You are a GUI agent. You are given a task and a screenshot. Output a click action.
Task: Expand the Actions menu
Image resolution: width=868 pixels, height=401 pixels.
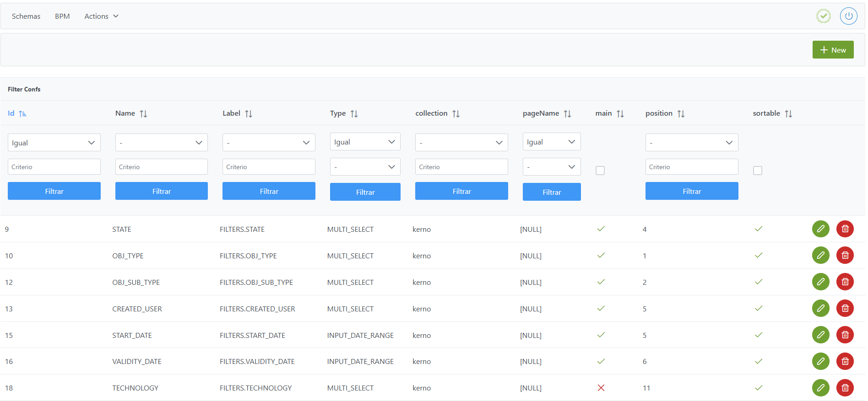(x=101, y=16)
